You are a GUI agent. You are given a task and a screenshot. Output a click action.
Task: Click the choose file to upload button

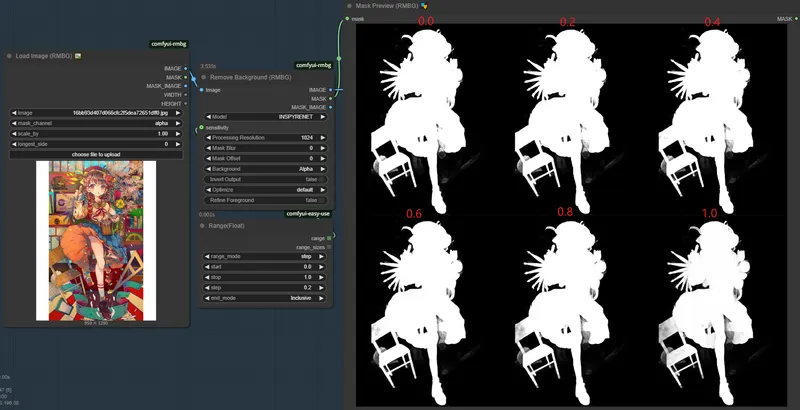point(96,154)
